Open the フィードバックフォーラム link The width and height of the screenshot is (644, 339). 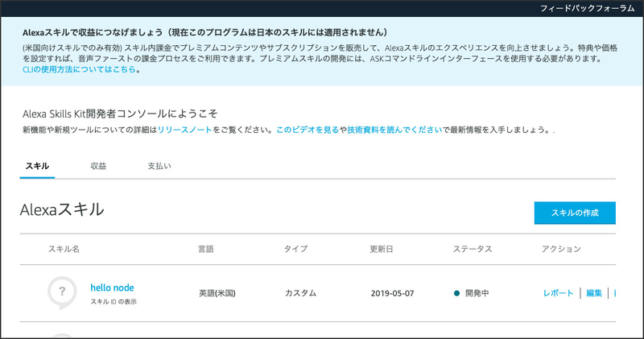pos(587,8)
